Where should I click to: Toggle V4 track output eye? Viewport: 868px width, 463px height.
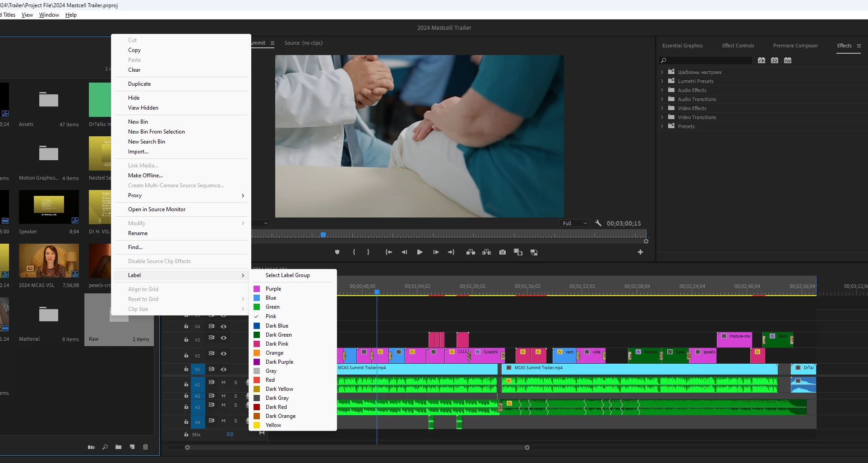(223, 326)
